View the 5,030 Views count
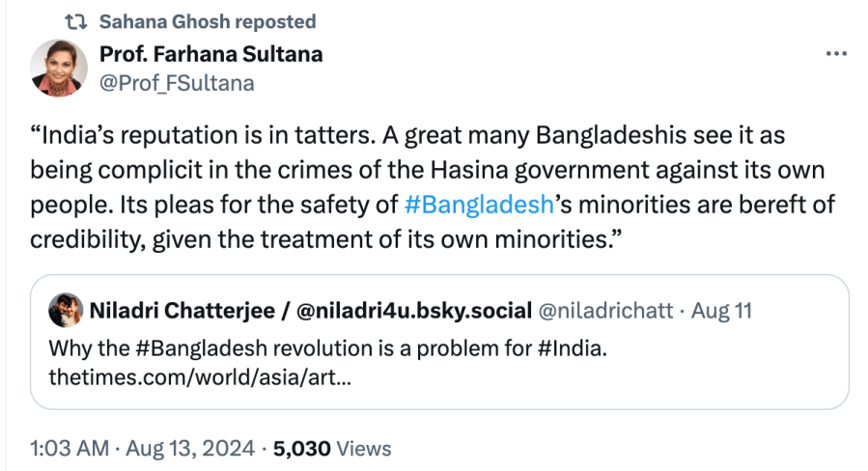This screenshot has height=471, width=868. click(332, 448)
